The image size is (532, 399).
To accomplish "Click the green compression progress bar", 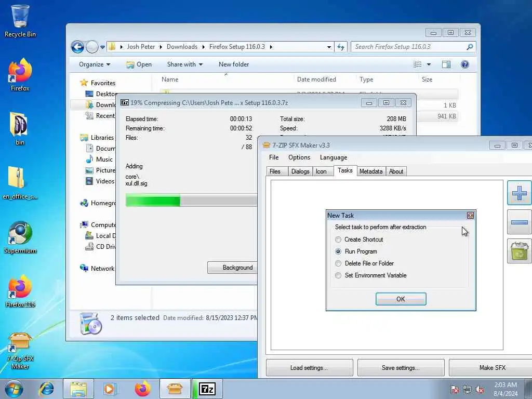I will 191,200.
